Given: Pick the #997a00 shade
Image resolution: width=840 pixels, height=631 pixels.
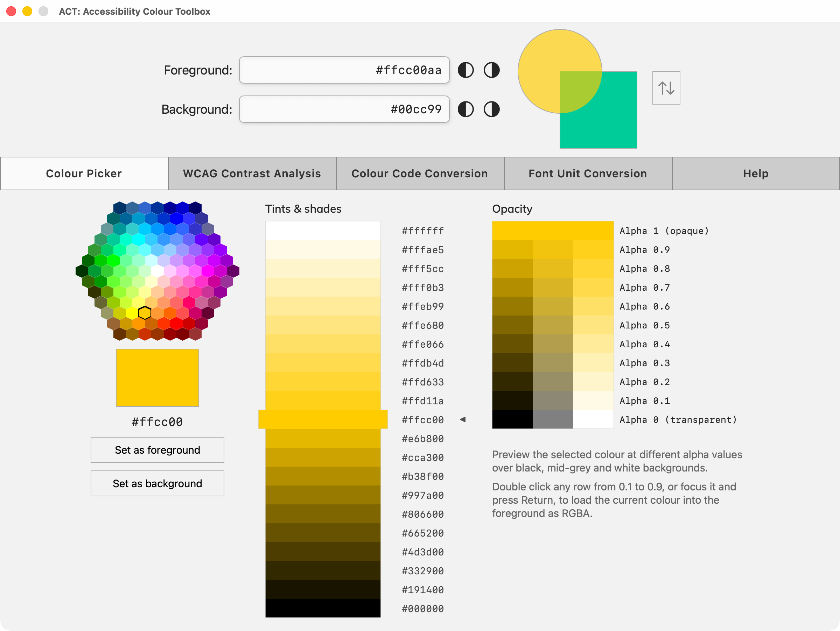Looking at the screenshot, I should [x=323, y=495].
